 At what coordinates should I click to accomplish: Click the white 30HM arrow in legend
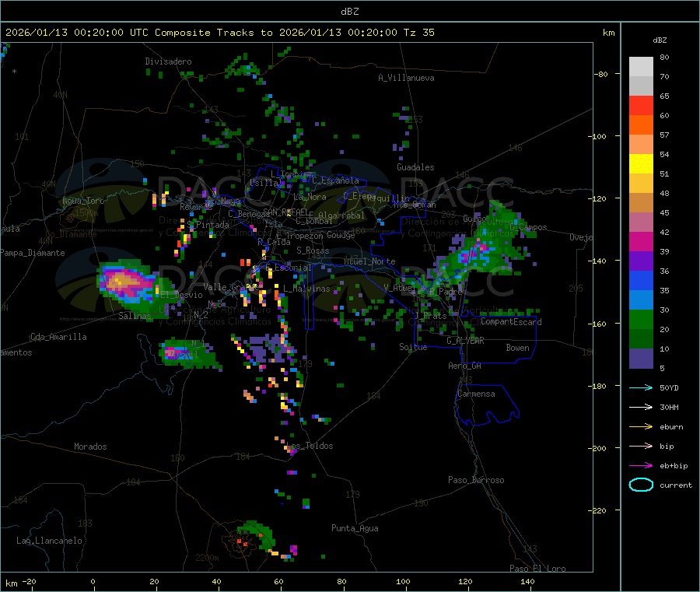(641, 407)
